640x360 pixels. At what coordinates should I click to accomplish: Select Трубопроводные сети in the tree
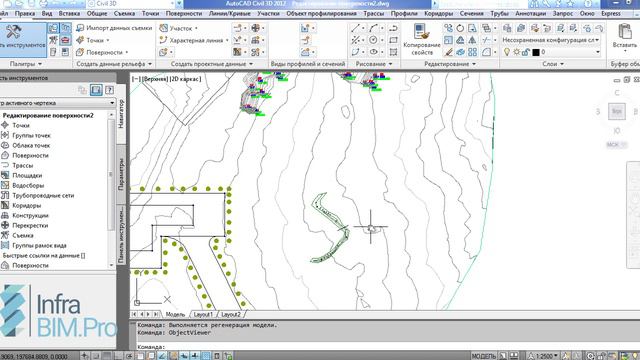[43, 196]
